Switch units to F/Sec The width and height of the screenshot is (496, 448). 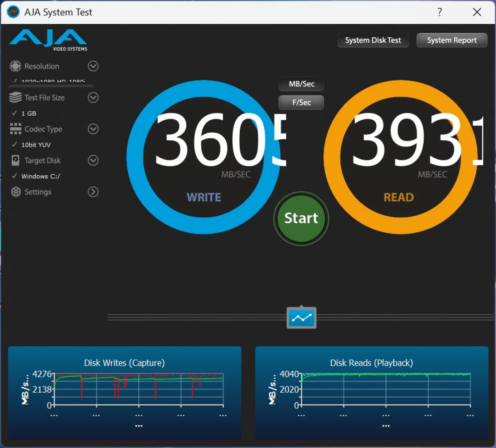tap(301, 102)
